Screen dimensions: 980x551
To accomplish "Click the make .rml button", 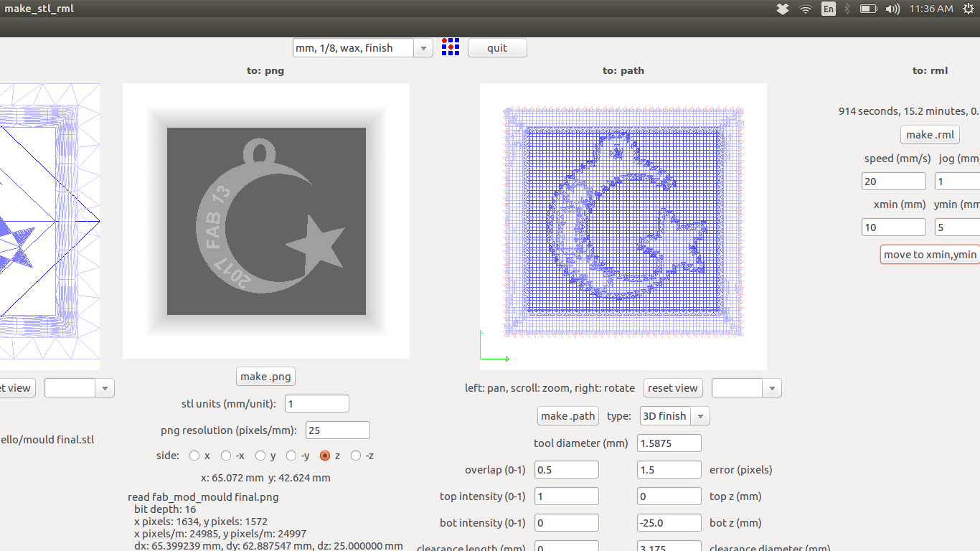I will coord(930,135).
